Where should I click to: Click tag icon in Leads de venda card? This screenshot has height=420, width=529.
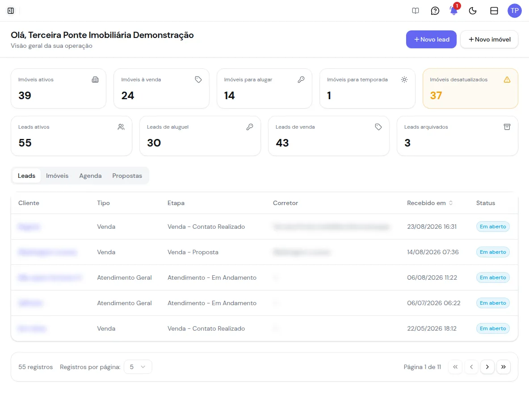[x=378, y=127]
